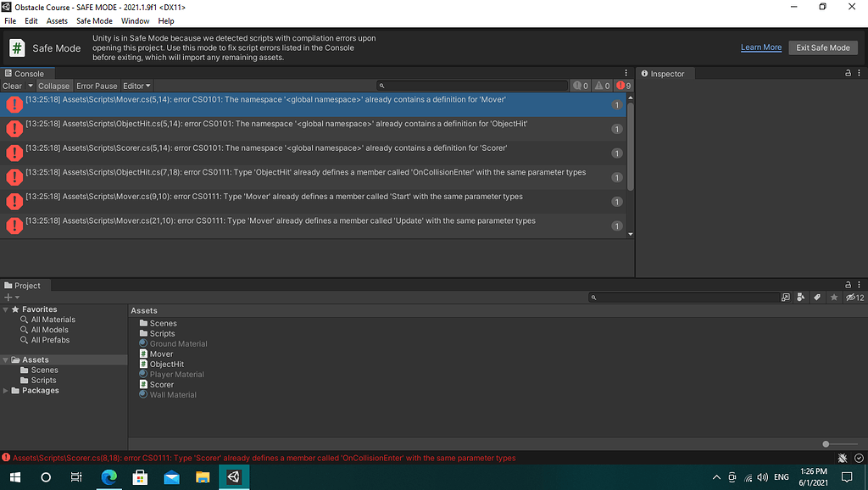Click Exit Safe Mode button
868x490 pixels.
tap(822, 47)
